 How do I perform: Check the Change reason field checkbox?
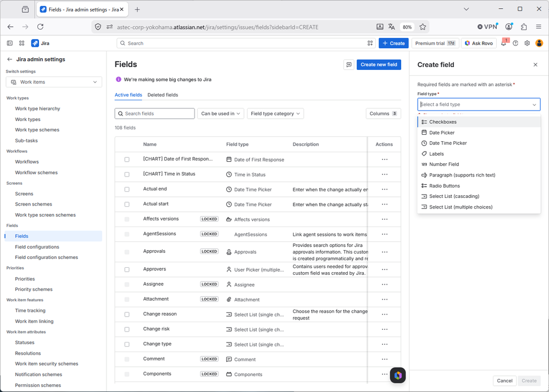tap(127, 314)
